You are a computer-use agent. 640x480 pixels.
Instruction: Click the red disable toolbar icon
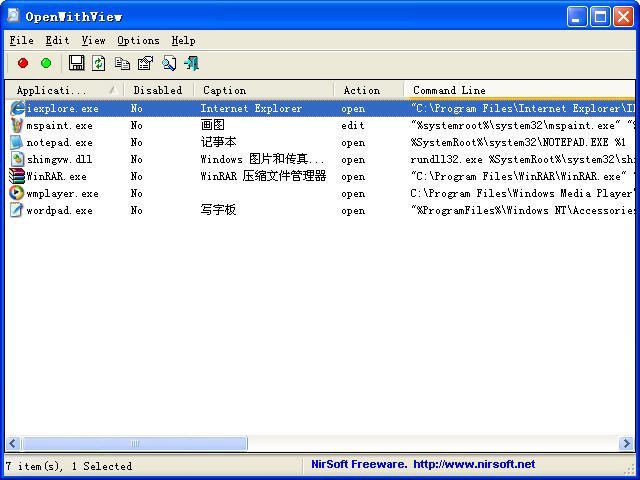coord(23,63)
